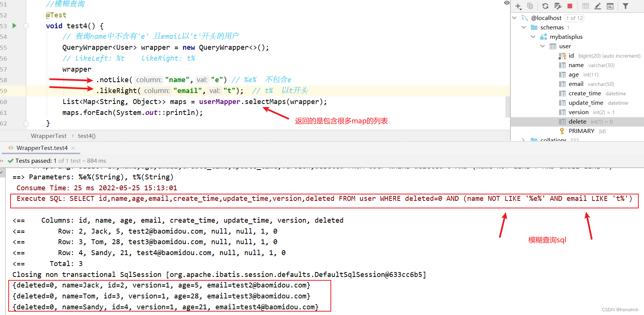The height and width of the screenshot is (315, 644).
Task: Collapse the @localhost data source node
Action: (515, 18)
